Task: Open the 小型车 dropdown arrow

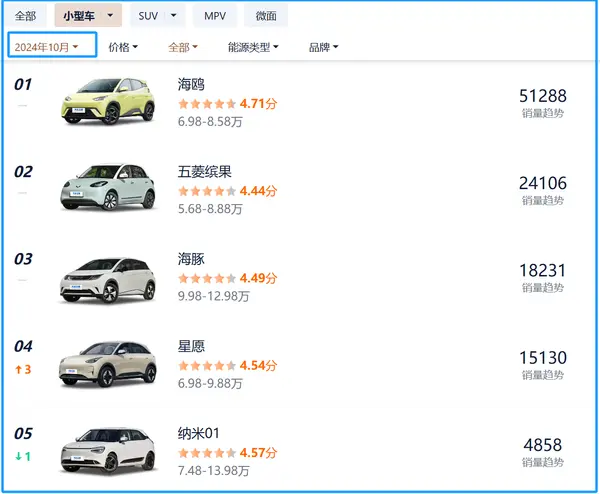Action: pyautogui.click(x=110, y=16)
